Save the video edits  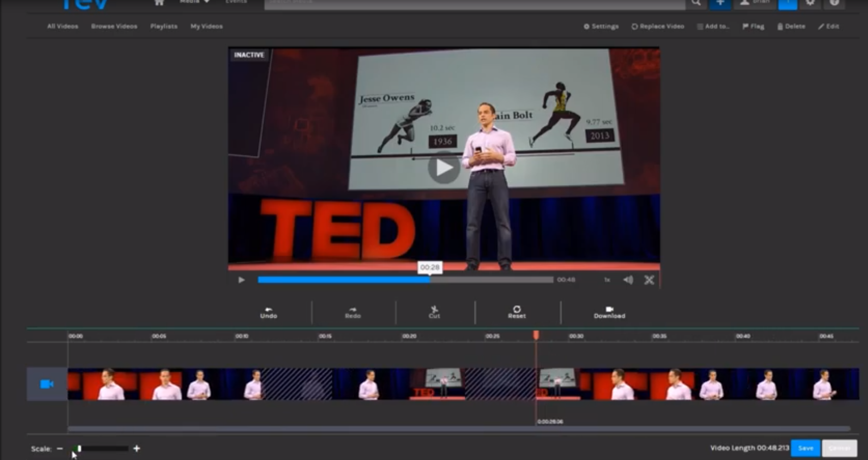point(805,448)
